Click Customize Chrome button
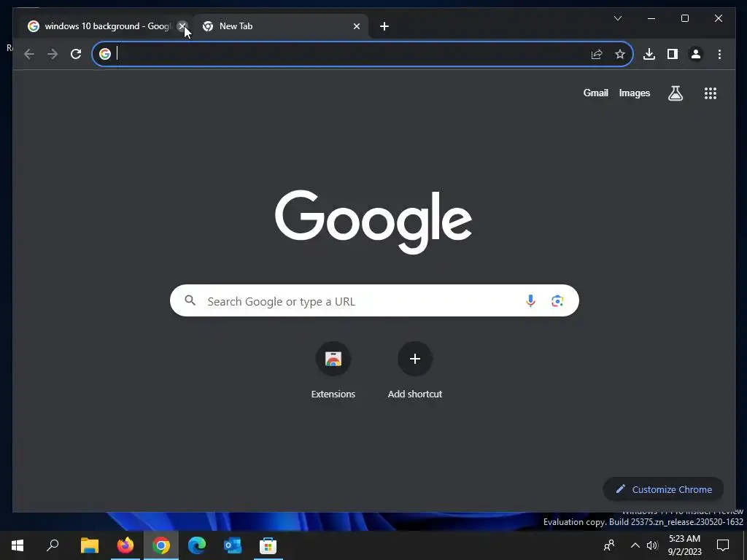747x560 pixels. click(663, 489)
